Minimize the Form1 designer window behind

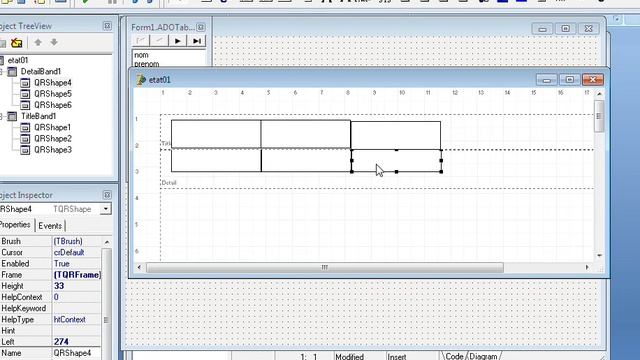click(542, 29)
